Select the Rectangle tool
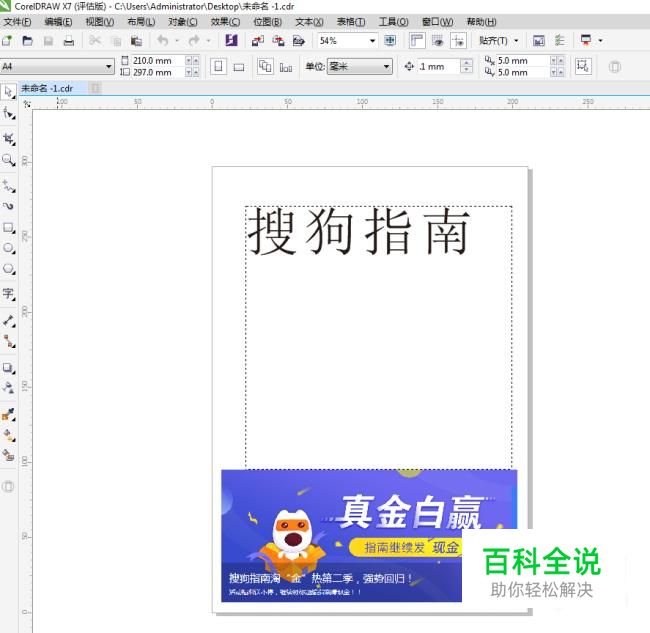The image size is (650, 633). point(8,227)
